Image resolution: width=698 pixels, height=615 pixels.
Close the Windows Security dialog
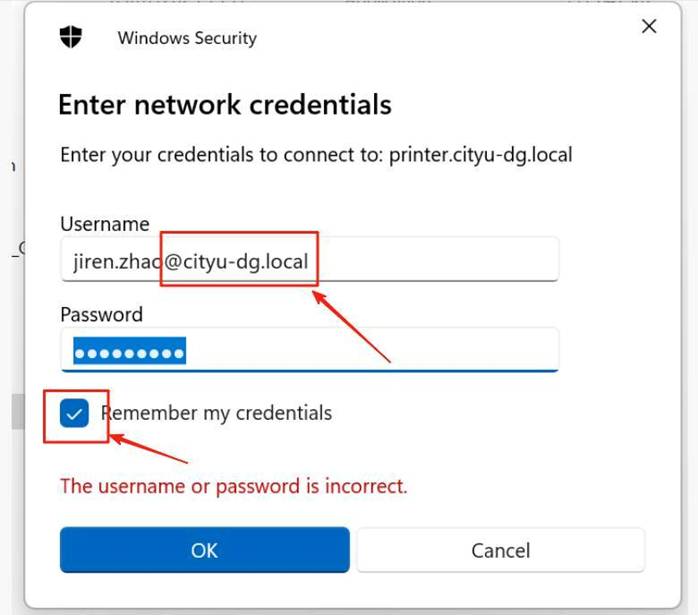(x=649, y=27)
